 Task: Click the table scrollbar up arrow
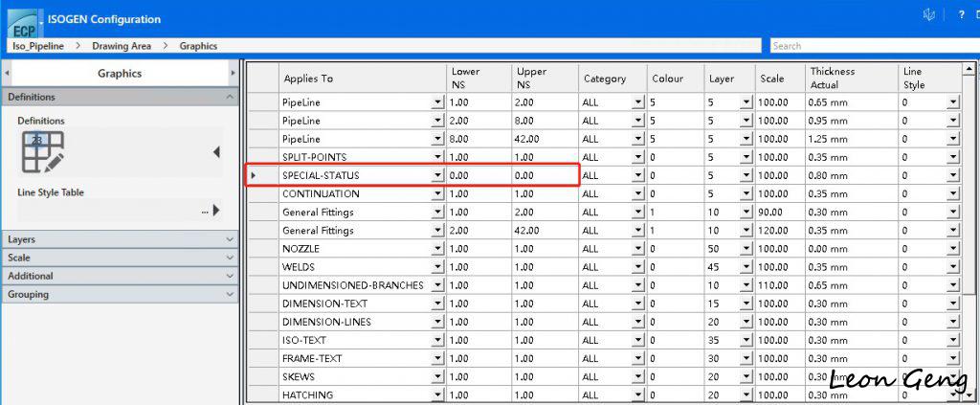(x=969, y=69)
